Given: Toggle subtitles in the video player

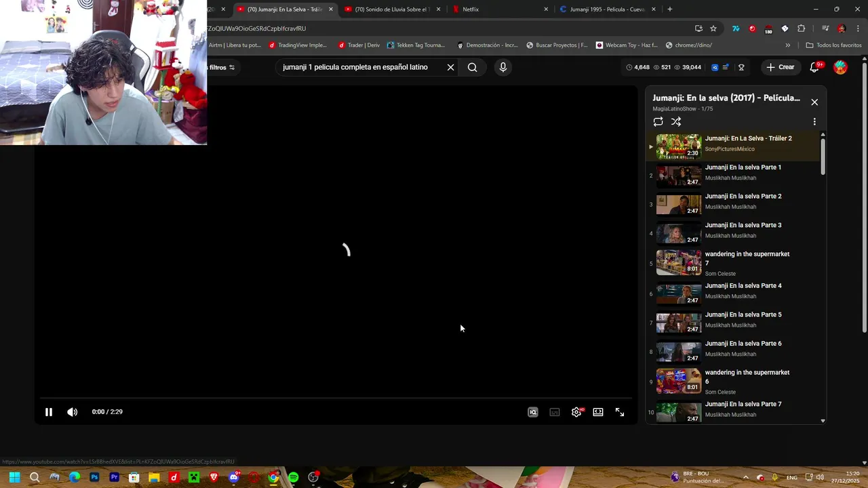Looking at the screenshot, I should [x=555, y=412].
